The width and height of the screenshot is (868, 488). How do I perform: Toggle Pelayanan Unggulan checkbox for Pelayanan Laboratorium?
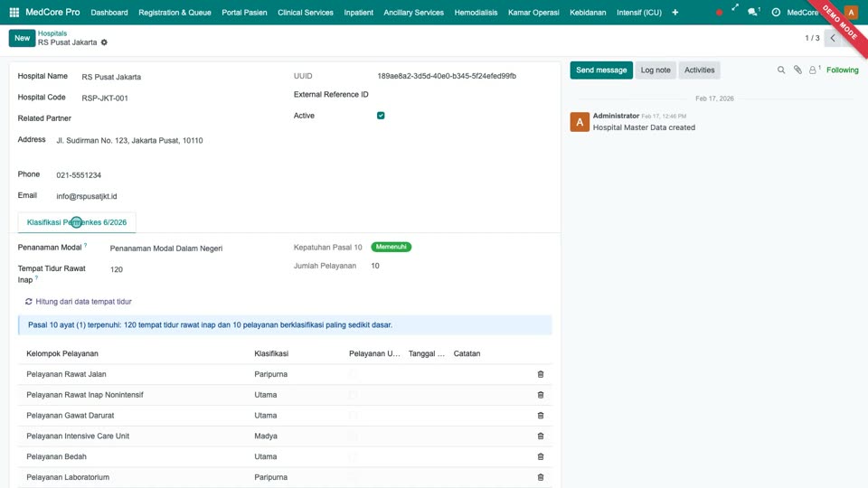coord(354,477)
